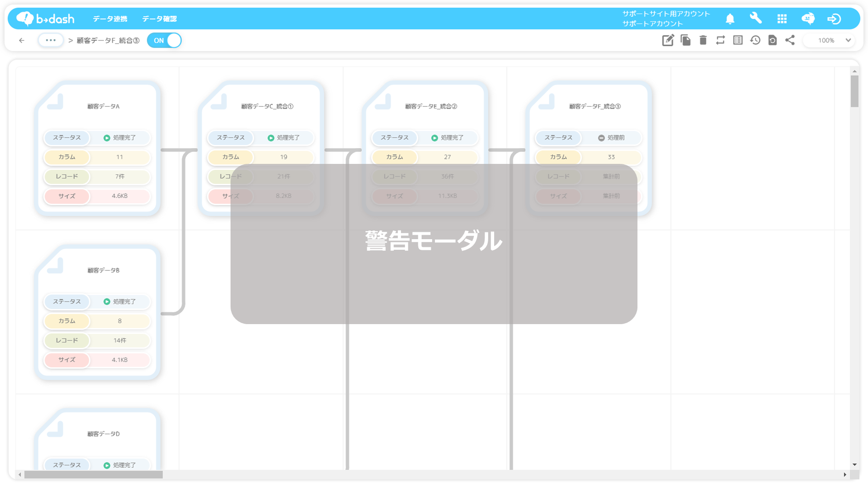The image size is (868, 488).
Task: Click the trash delete icon
Action: (703, 40)
